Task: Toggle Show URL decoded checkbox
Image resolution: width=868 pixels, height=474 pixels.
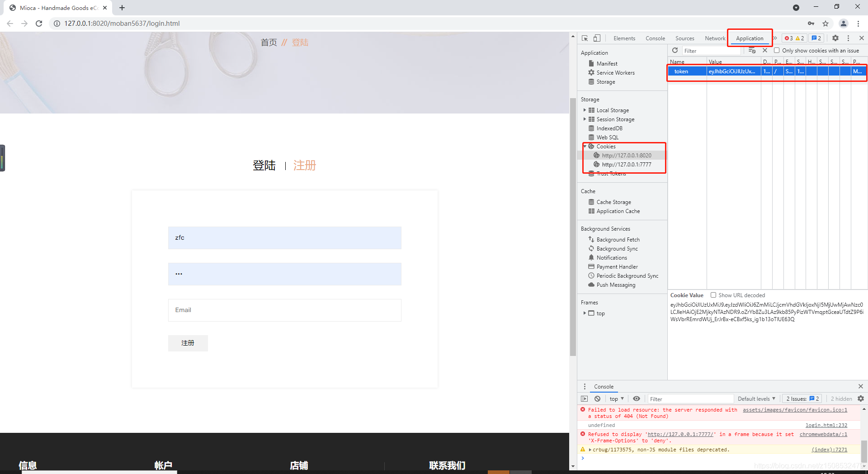Action: [x=713, y=295]
